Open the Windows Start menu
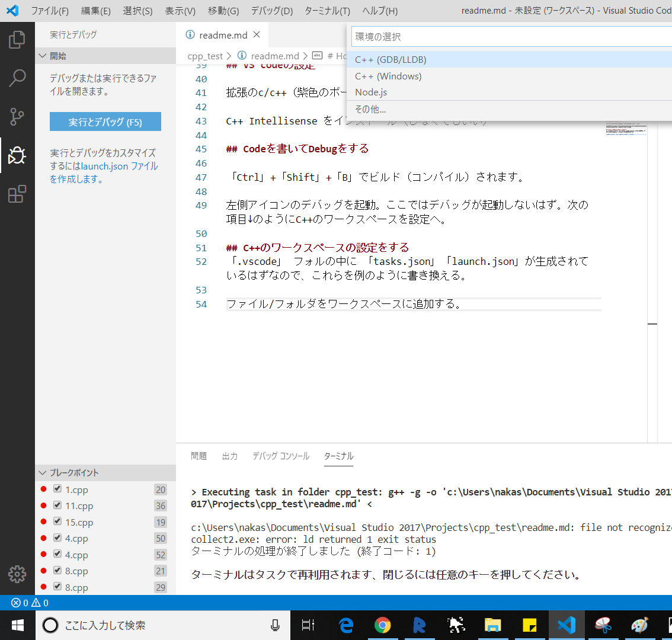672x640 pixels. [17, 625]
